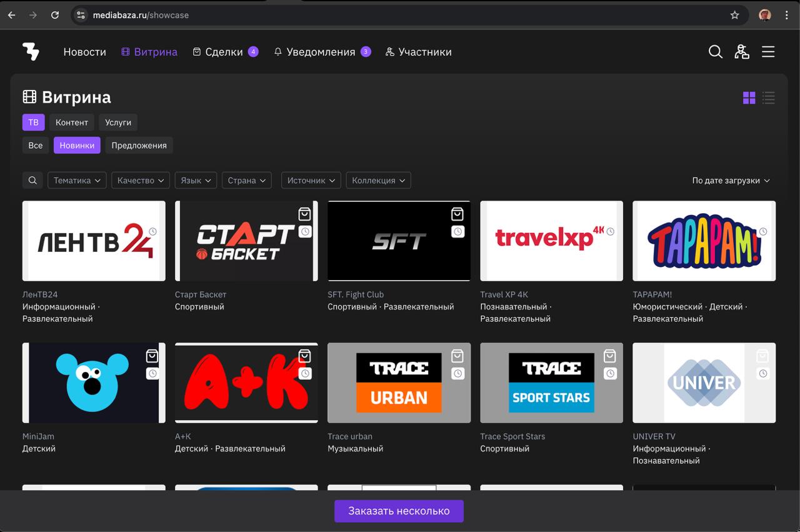Click the filter search magnifier icon

[x=33, y=181]
